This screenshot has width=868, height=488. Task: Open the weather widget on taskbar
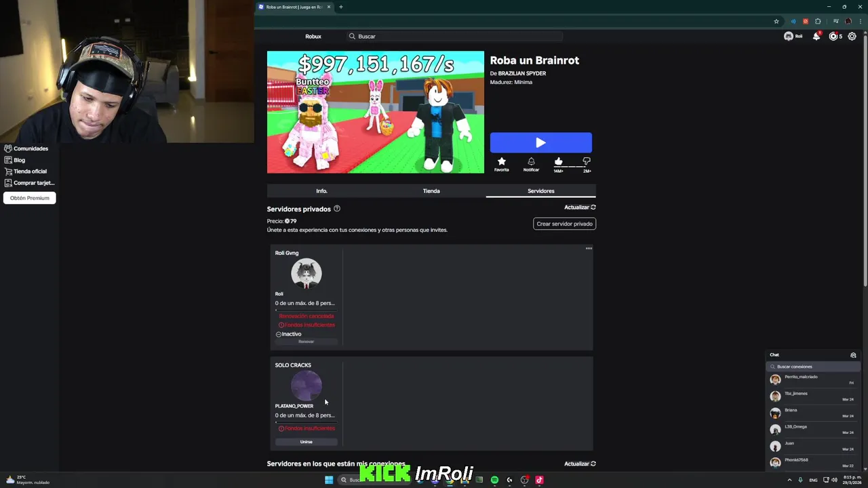[28, 480]
